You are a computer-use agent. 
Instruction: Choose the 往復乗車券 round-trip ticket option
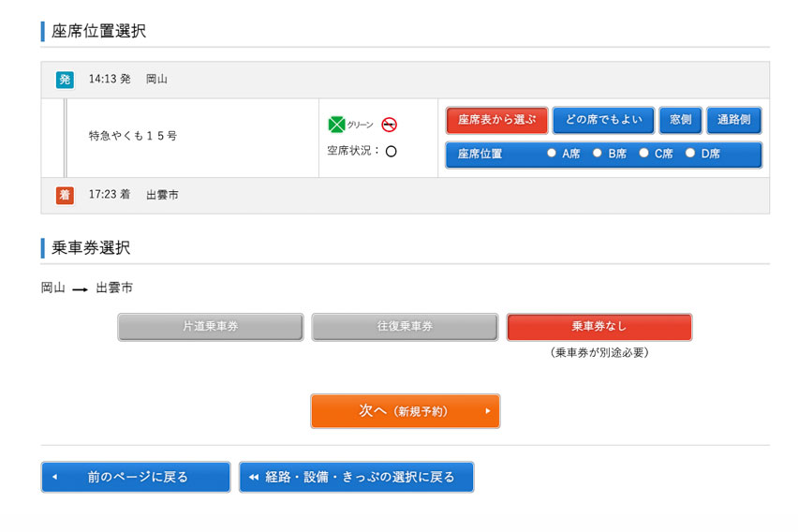405,327
